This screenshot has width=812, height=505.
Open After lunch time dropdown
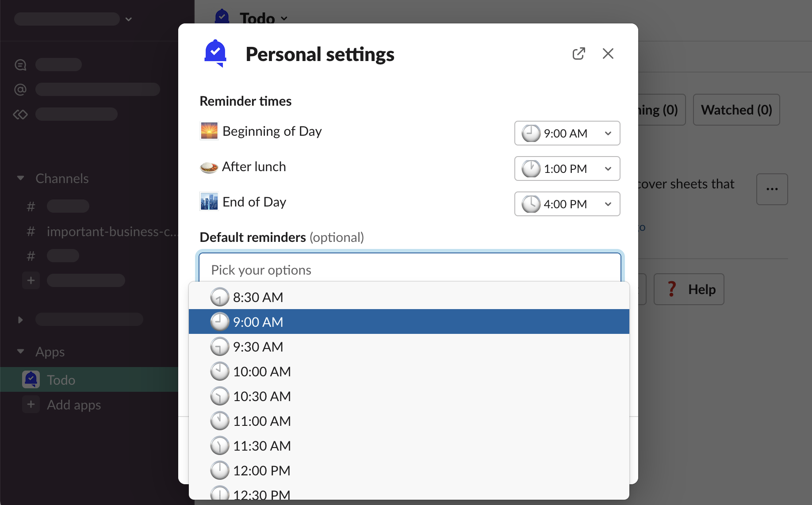coord(567,168)
